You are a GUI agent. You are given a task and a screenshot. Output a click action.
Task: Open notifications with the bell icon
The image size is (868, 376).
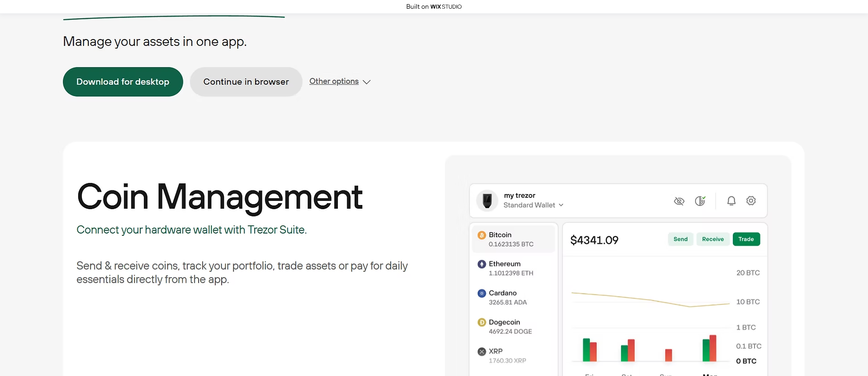731,201
